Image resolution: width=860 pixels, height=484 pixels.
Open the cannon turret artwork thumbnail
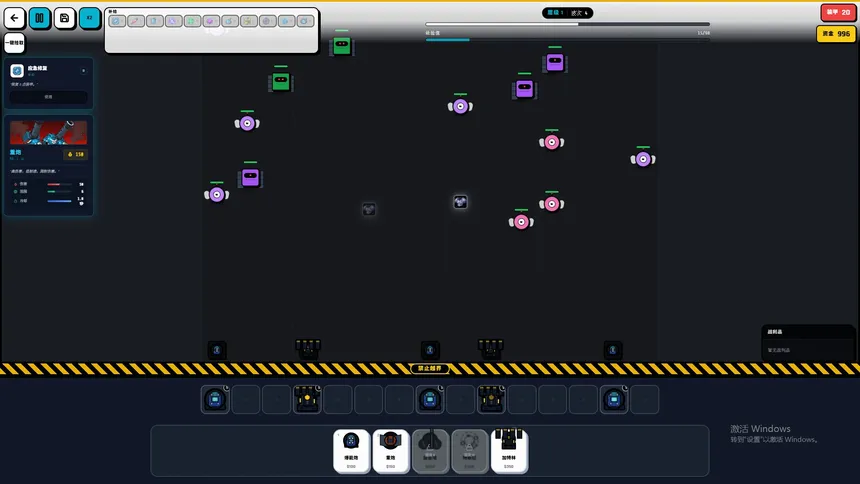(48, 133)
